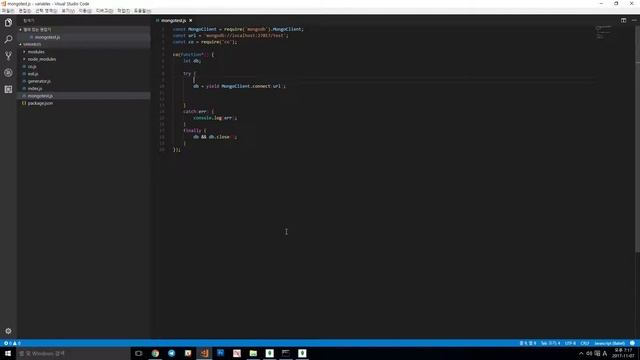Click the editor minimap code preview
Viewport: 640px width, 360px height.
point(603,32)
